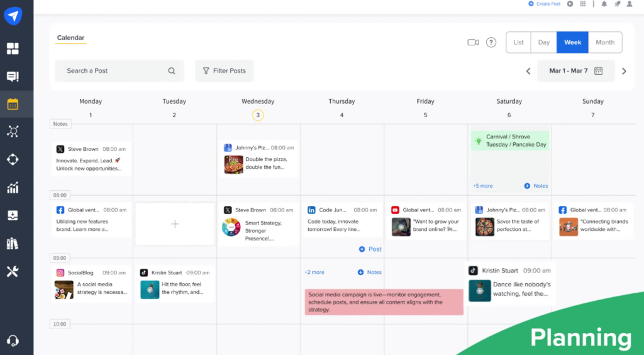Open Steve Brown's Smart Strategy post thumbnail
The image size is (644, 355).
(231, 227)
